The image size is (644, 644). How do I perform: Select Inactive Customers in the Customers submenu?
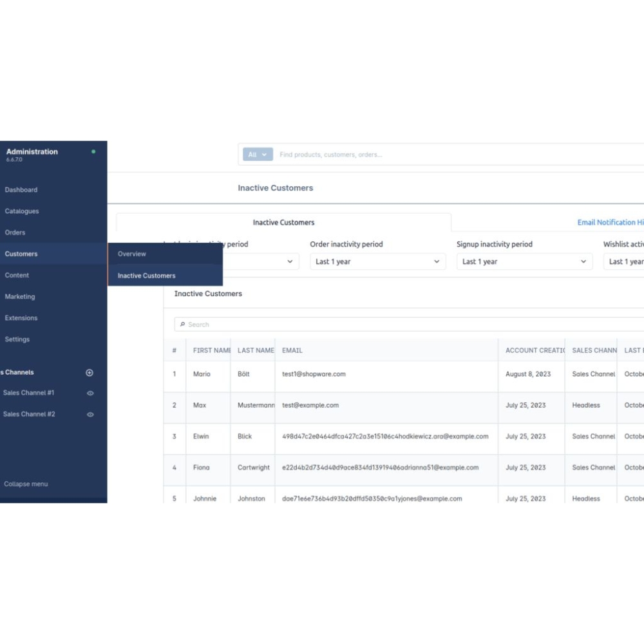click(146, 276)
